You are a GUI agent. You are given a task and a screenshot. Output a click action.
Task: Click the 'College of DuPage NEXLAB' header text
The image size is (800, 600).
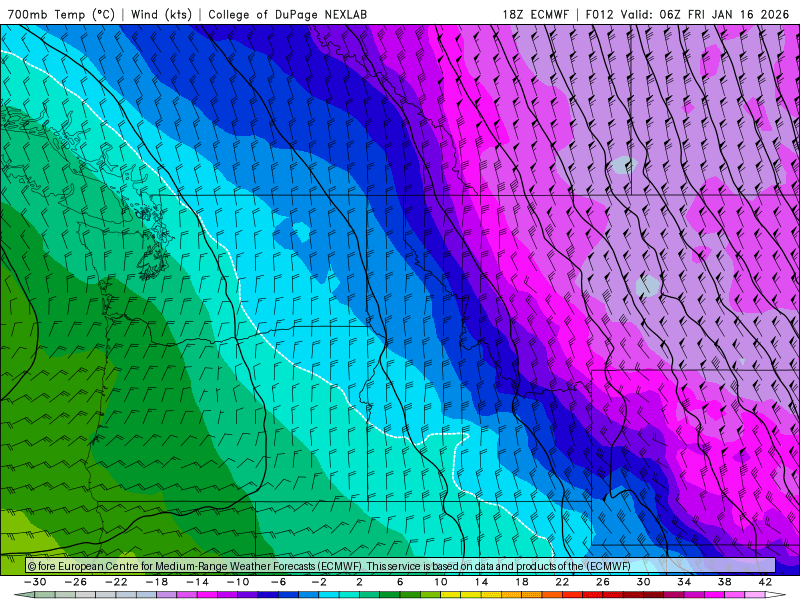[x=287, y=14]
